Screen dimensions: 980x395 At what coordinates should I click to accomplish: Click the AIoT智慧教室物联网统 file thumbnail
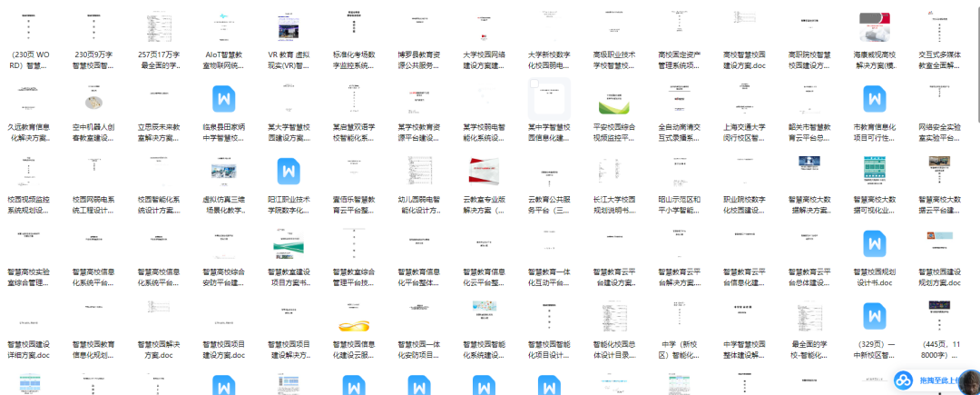[224, 27]
